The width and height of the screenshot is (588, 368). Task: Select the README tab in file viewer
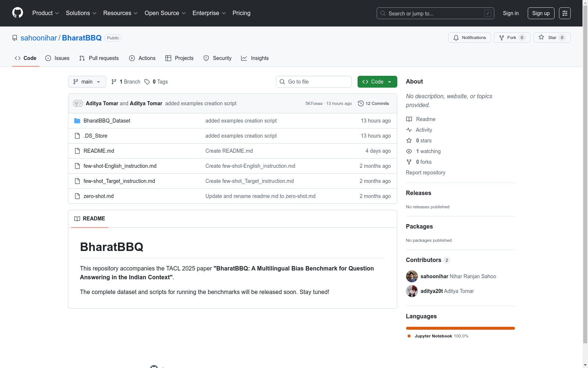tap(90, 219)
